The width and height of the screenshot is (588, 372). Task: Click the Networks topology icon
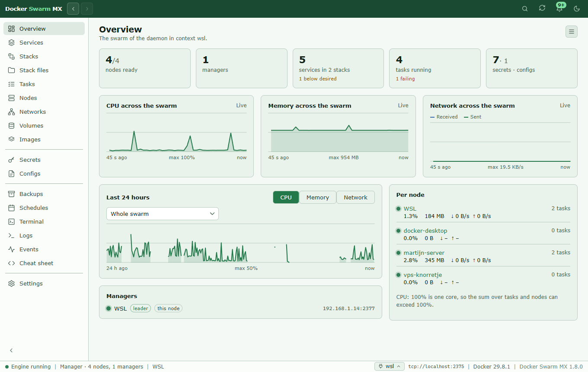(x=11, y=112)
